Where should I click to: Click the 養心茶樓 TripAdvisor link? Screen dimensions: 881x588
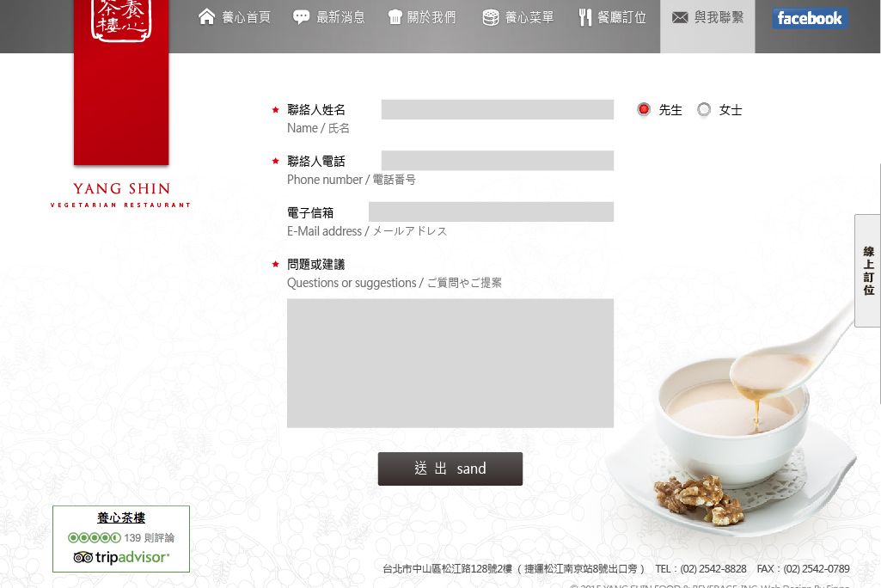tap(121, 518)
